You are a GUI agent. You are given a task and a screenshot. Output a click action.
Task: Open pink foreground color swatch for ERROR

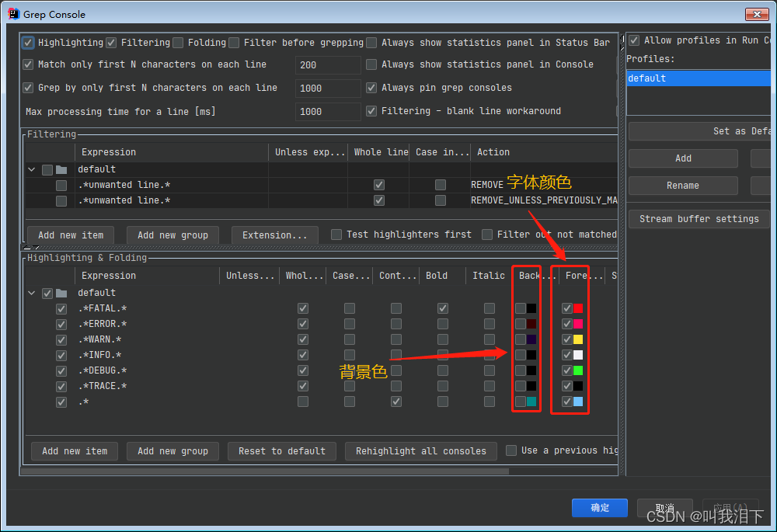tap(578, 324)
